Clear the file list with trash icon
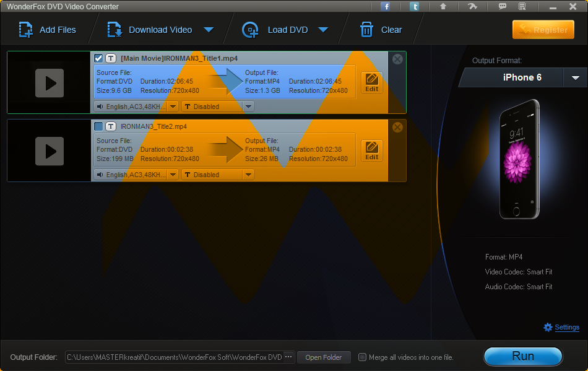Screen dimensions: 588x371 click(x=366, y=30)
